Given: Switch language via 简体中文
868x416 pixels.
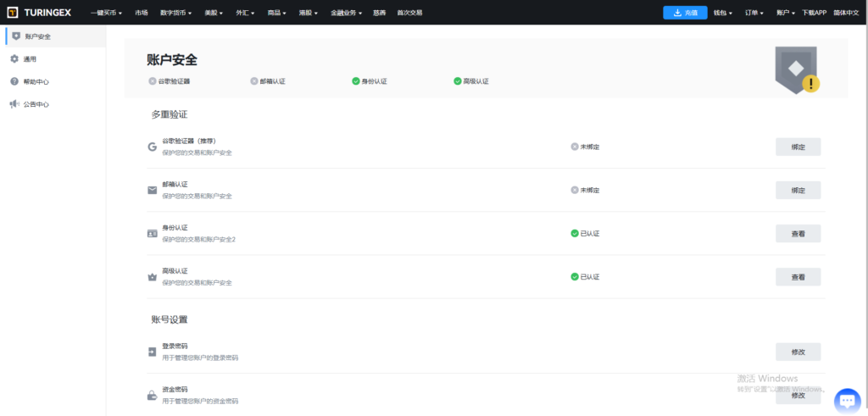Looking at the screenshot, I should click(846, 13).
